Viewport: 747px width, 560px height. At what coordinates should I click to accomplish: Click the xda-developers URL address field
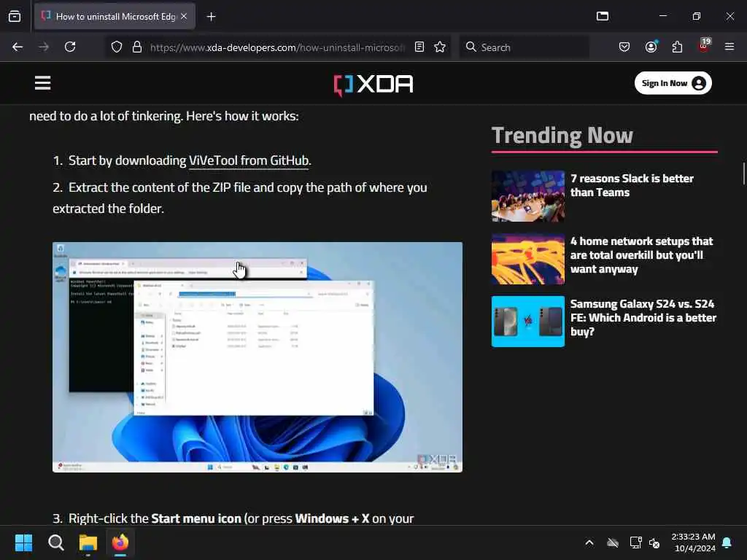point(278,47)
